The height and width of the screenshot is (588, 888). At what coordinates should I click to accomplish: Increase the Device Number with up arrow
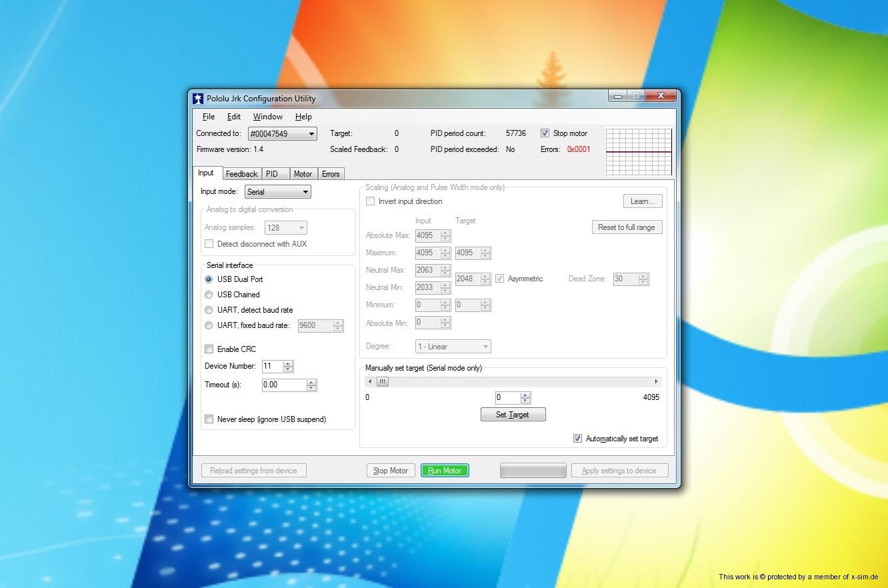click(x=288, y=363)
